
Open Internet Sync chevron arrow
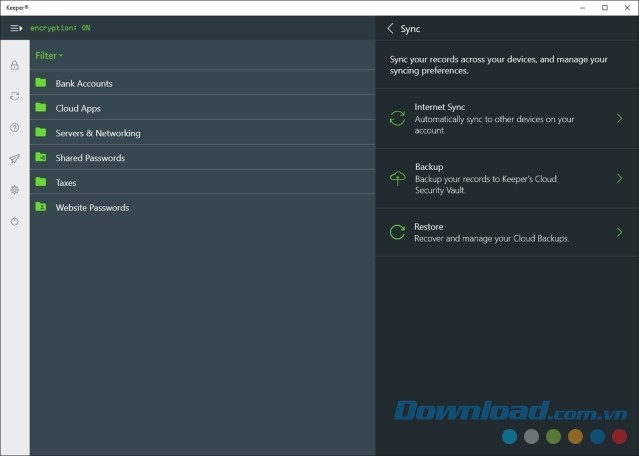[620, 118]
